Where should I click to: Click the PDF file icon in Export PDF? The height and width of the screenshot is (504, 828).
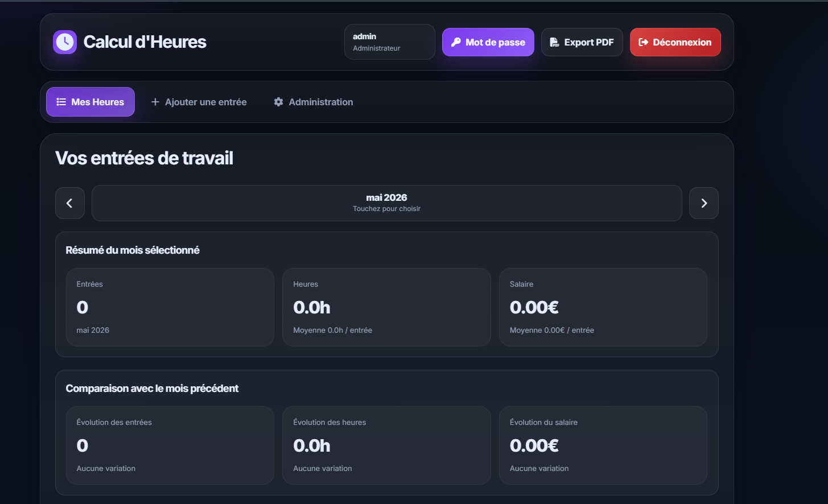554,42
